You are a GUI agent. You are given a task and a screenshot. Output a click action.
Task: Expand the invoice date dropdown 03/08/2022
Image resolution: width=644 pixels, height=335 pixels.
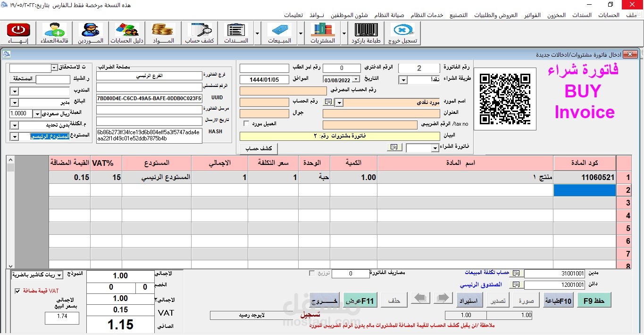coord(356,79)
